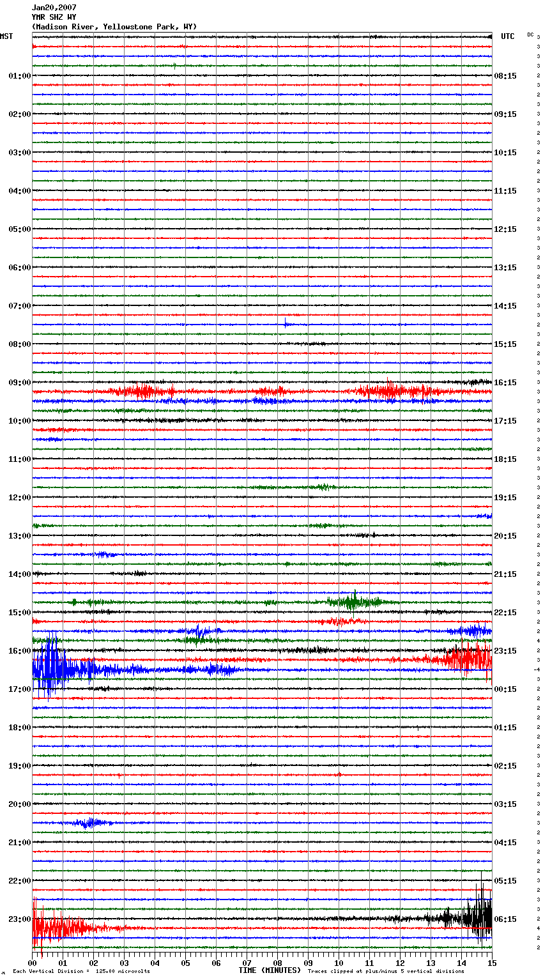
Task: Click the 00:15 UTC time label
Action: coord(505,689)
